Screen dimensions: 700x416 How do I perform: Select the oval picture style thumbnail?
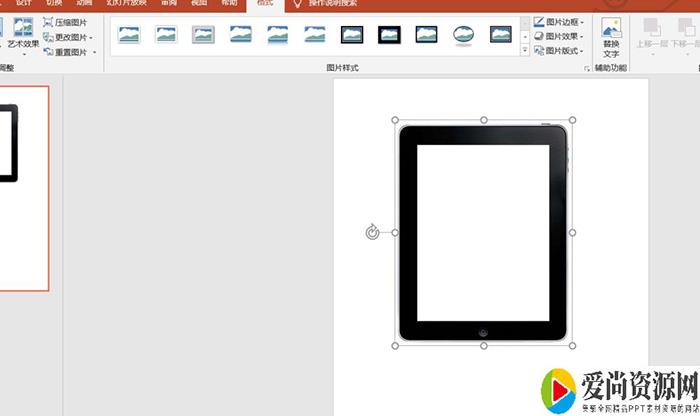coord(463,35)
